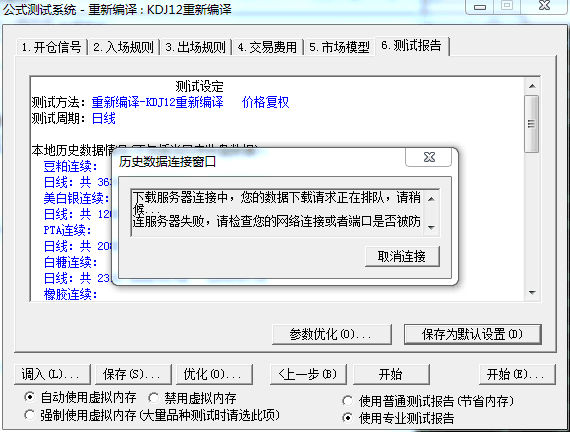Screen dimensions: 570x432
Task: Click the 优化(O)... button at bottom
Action: [x=214, y=374]
